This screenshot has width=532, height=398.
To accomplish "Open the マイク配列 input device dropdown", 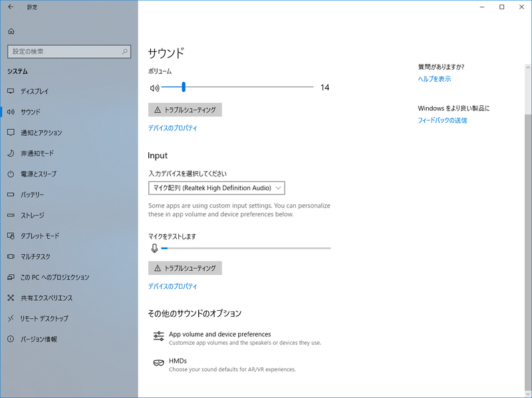I will point(217,188).
